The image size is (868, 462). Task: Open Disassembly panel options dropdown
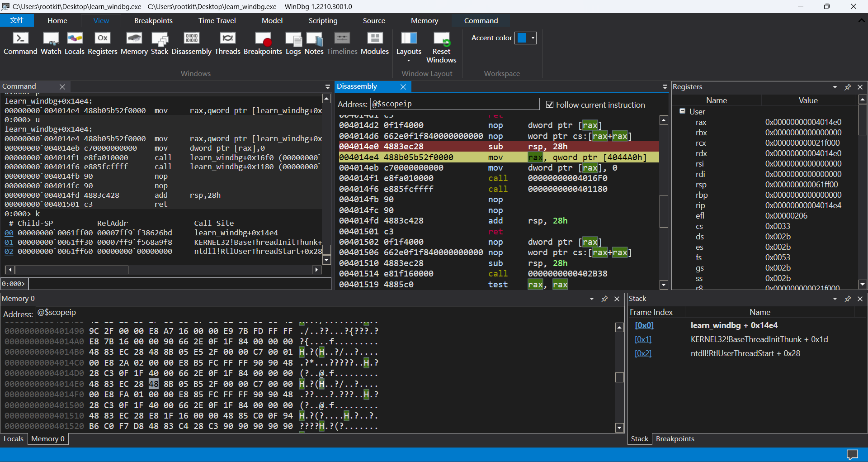pyautogui.click(x=665, y=86)
